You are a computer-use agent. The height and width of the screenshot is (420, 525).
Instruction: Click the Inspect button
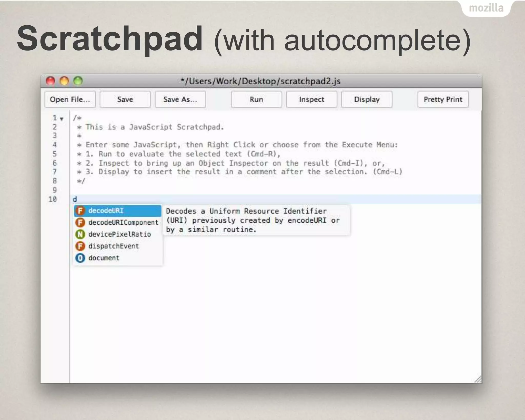311,99
